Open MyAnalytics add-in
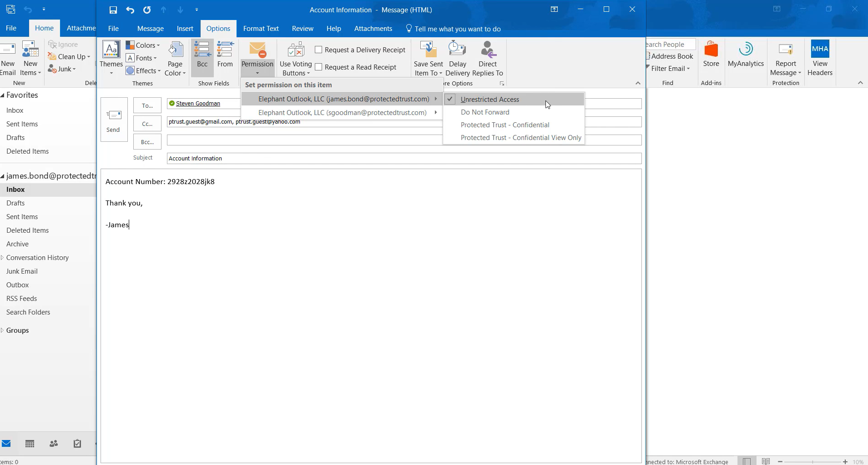The height and width of the screenshot is (465, 868). click(x=746, y=54)
